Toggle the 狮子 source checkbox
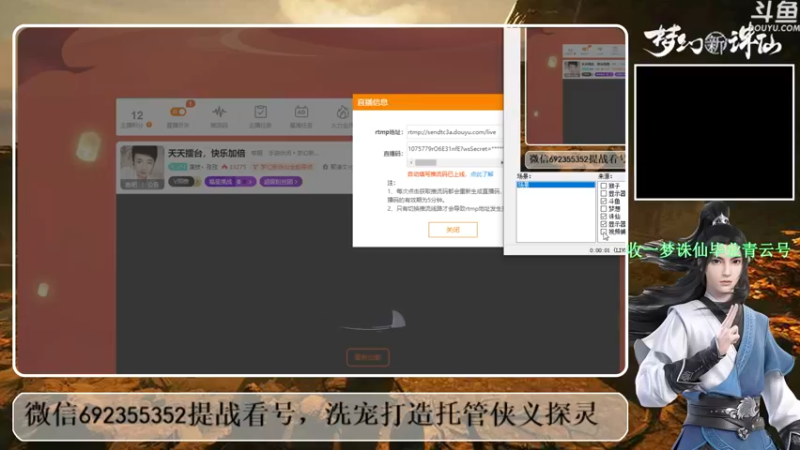 [x=604, y=186]
